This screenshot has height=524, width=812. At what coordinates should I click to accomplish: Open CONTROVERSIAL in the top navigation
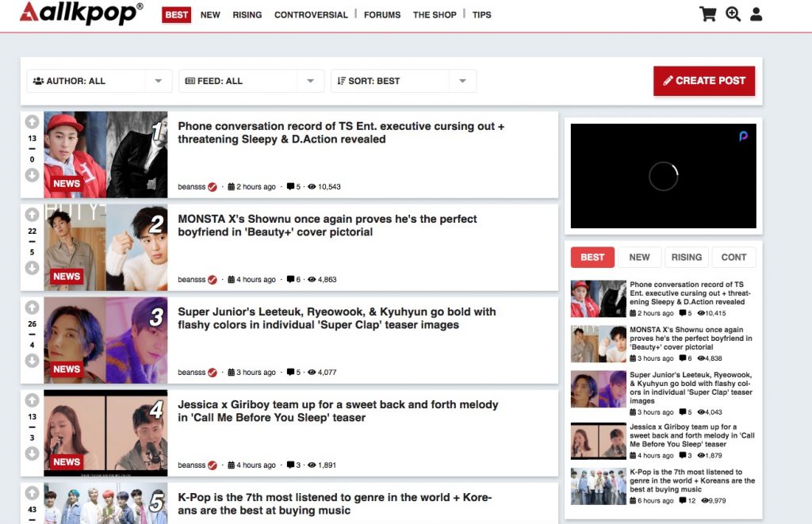point(311,15)
